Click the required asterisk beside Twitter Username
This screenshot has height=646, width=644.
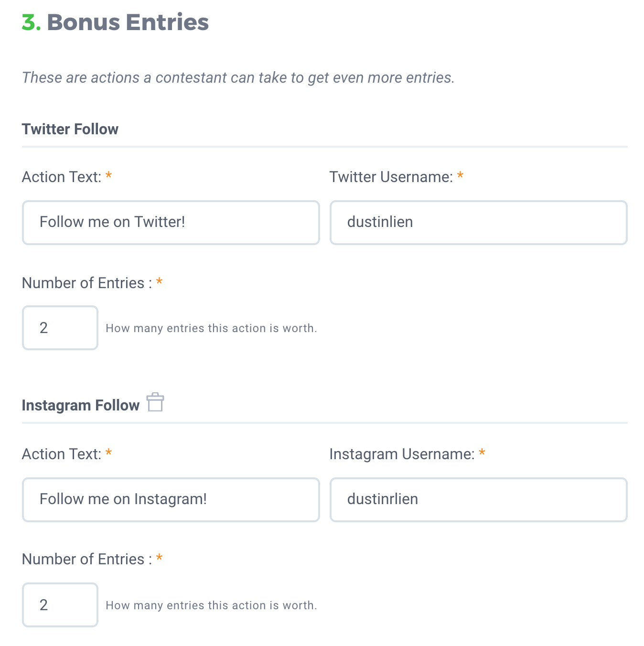tap(460, 175)
